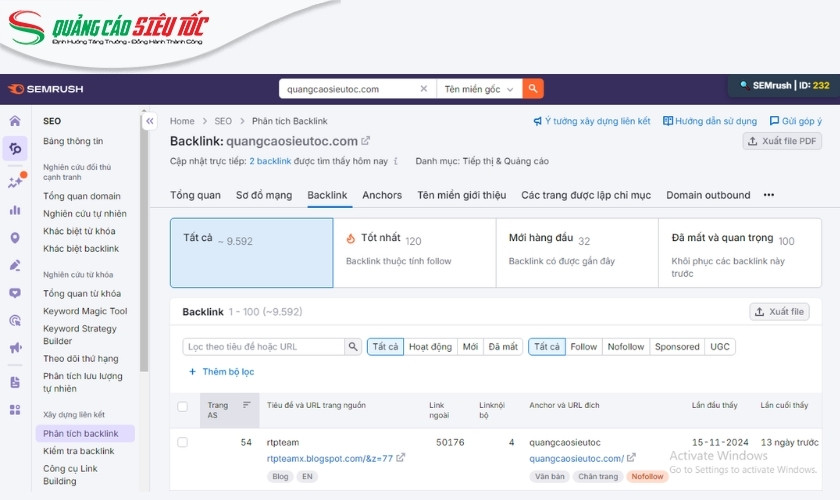
Task: Select the SEO toolkit icon in left rail
Action: point(15,148)
